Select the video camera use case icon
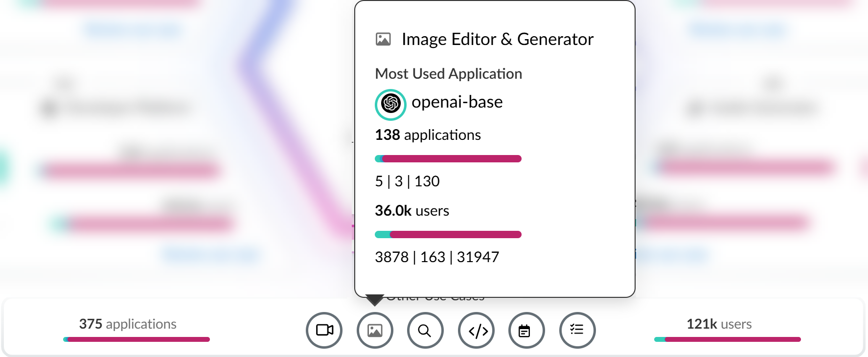Screen dimensions: 868x357 point(324,330)
